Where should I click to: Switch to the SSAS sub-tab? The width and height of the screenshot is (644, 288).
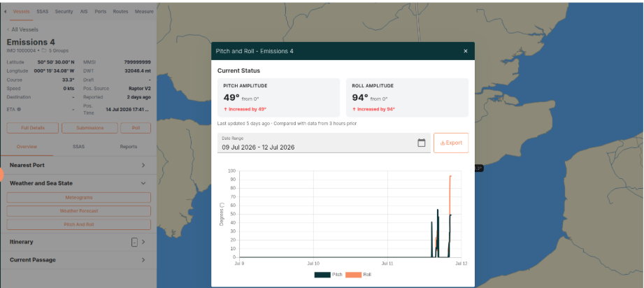78,147
